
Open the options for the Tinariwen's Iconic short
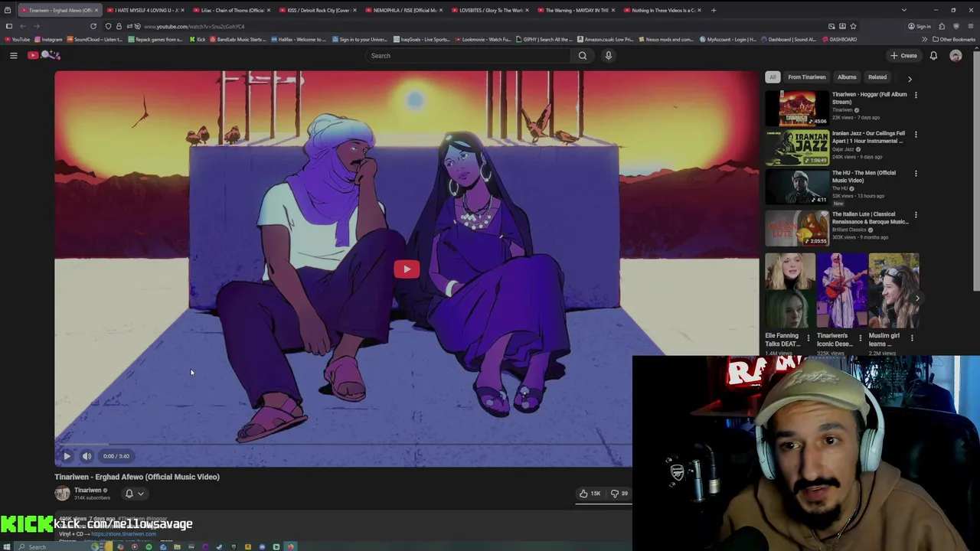click(860, 337)
